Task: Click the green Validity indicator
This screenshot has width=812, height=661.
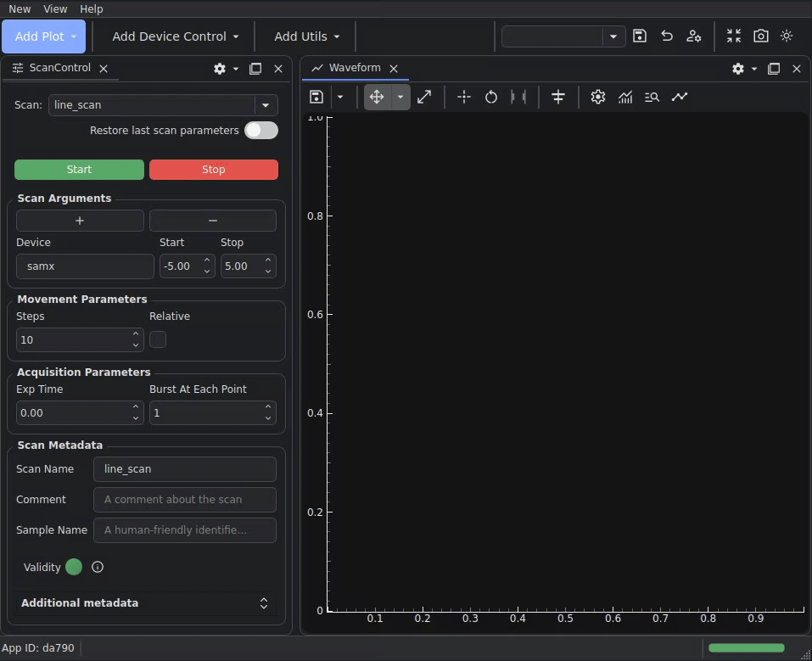Action: (x=74, y=567)
